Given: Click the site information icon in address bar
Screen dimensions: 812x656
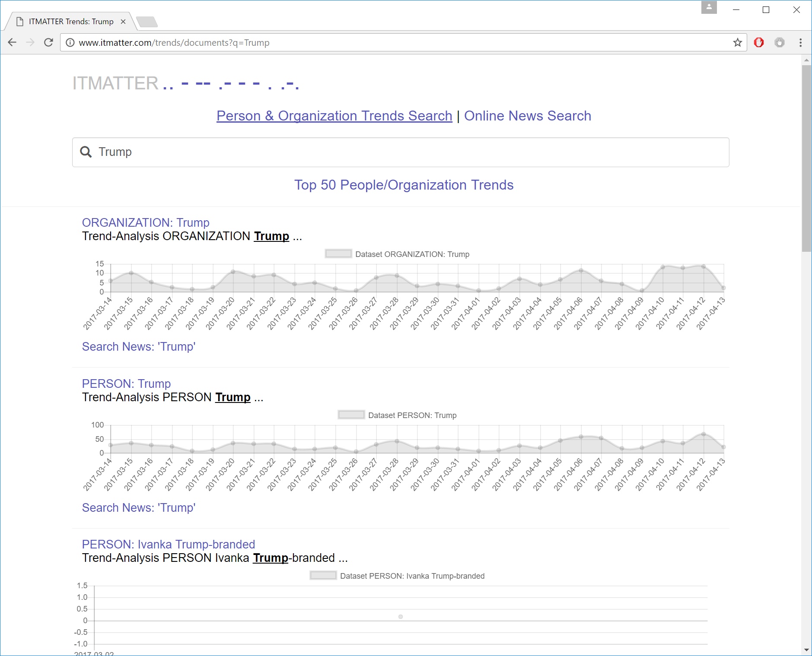Looking at the screenshot, I should (x=70, y=42).
